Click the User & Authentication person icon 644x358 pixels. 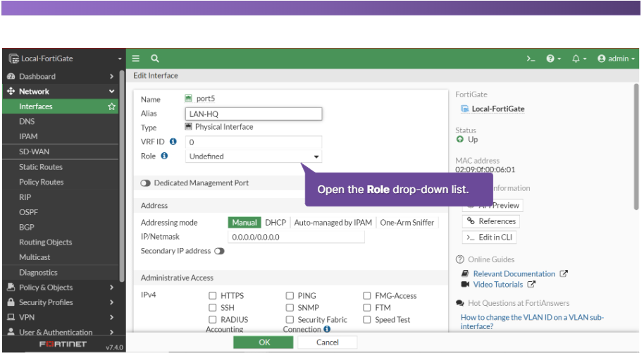coord(11,332)
